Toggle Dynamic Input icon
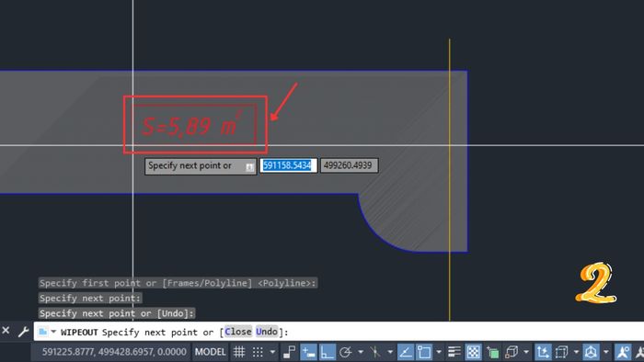Viewport: 644px width, 362px height. (x=308, y=352)
